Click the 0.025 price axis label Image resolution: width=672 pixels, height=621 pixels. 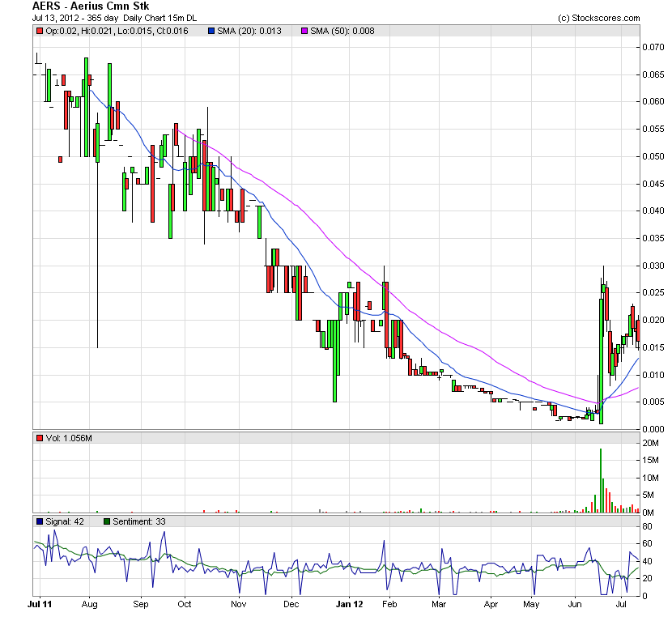653,293
